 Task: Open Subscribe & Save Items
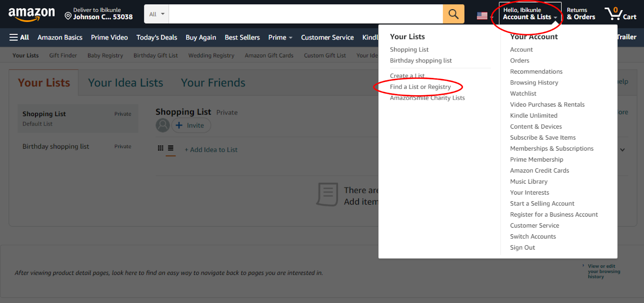(543, 137)
